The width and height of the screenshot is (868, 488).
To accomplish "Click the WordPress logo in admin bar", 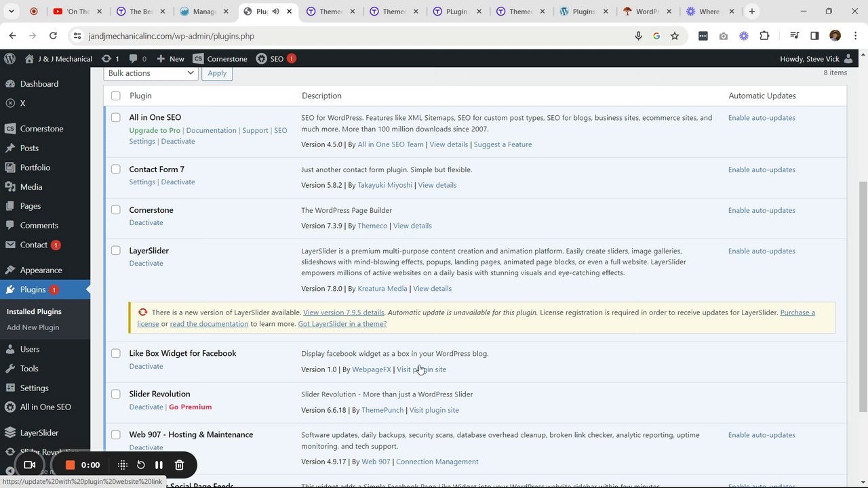I will pos(9,59).
